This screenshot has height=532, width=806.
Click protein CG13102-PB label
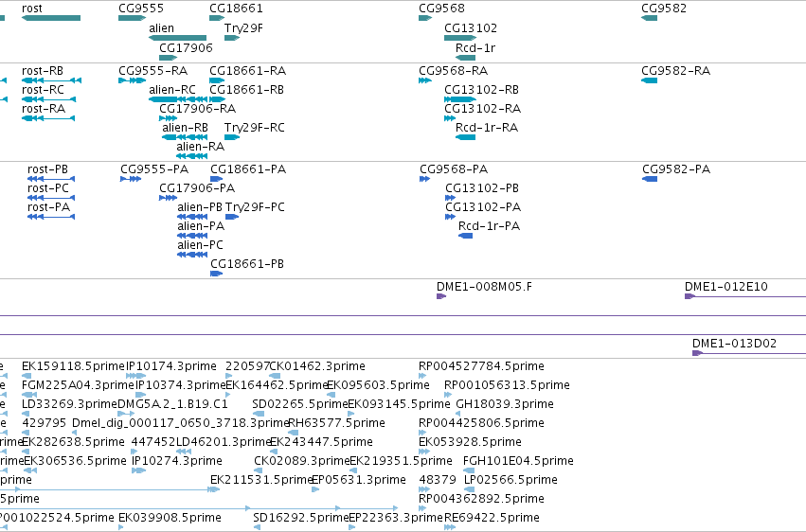tap(482, 188)
